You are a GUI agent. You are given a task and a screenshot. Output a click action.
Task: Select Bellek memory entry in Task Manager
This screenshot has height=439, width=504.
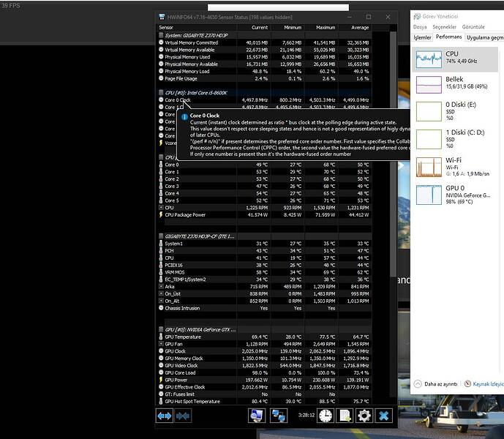[x=455, y=85]
